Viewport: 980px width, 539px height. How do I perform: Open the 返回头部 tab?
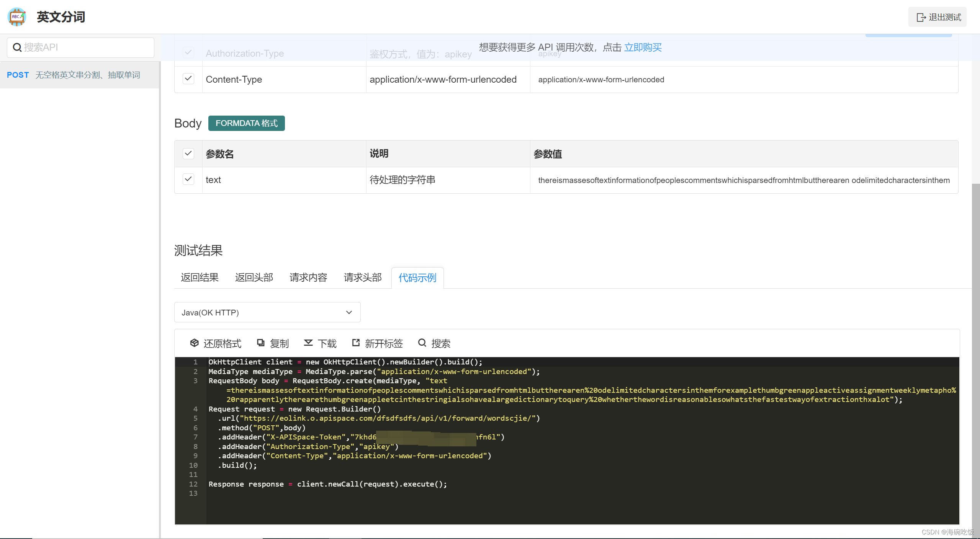(x=254, y=277)
